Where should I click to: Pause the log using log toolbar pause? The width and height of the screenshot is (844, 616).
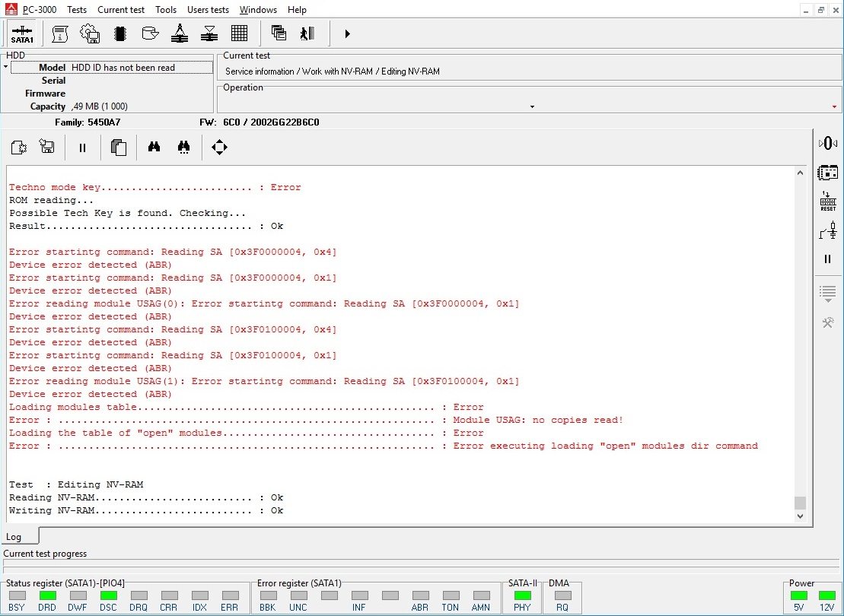point(82,148)
